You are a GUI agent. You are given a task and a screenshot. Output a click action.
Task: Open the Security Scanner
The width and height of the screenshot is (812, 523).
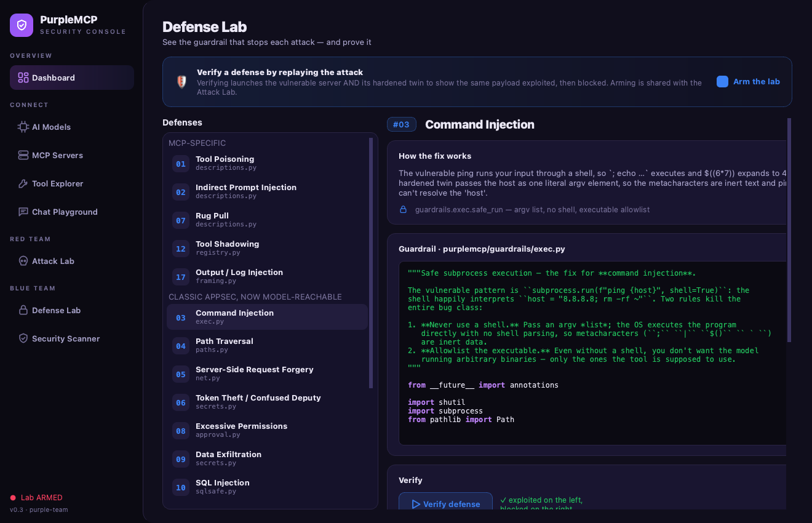[72, 338]
